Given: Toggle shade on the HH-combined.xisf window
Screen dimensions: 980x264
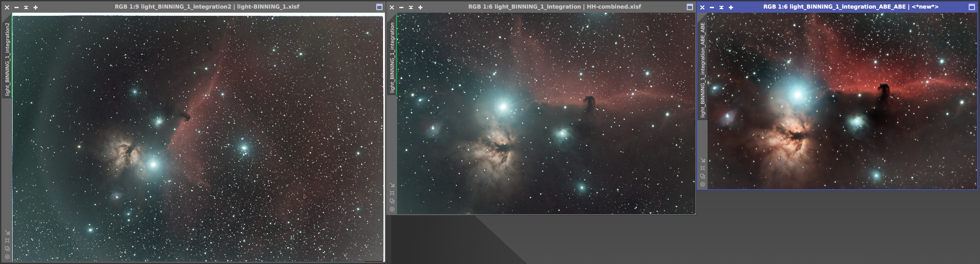Looking at the screenshot, I should pos(411,7).
